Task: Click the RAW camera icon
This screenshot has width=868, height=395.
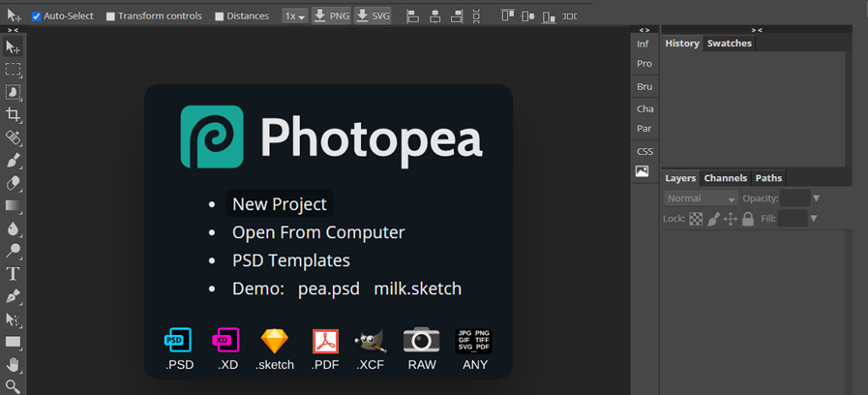Action: click(422, 340)
